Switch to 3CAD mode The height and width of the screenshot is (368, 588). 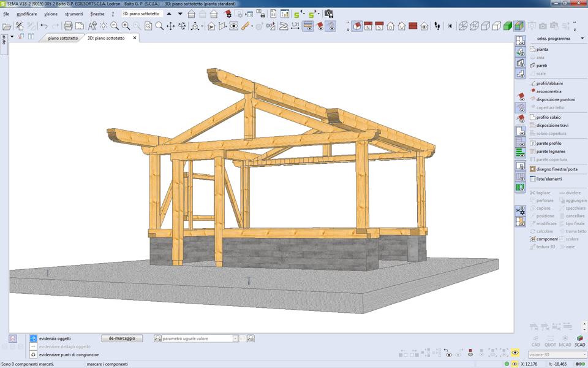tap(579, 341)
